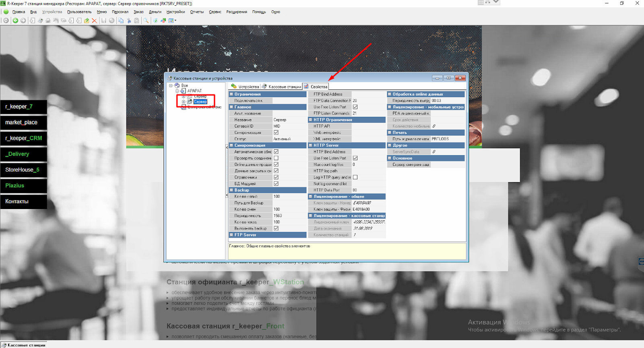Collapse the Ограничения section
This screenshot has height=348, width=644.
(x=231, y=94)
